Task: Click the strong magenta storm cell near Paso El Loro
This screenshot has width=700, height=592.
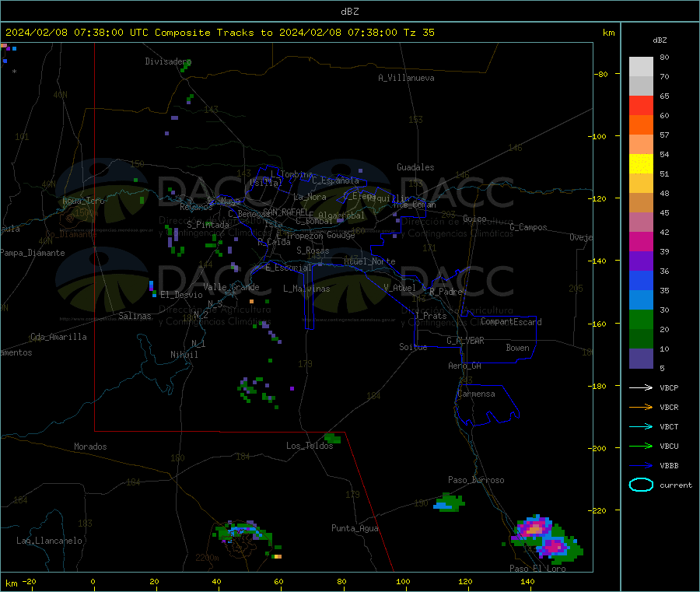Action: pyautogui.click(x=554, y=545)
